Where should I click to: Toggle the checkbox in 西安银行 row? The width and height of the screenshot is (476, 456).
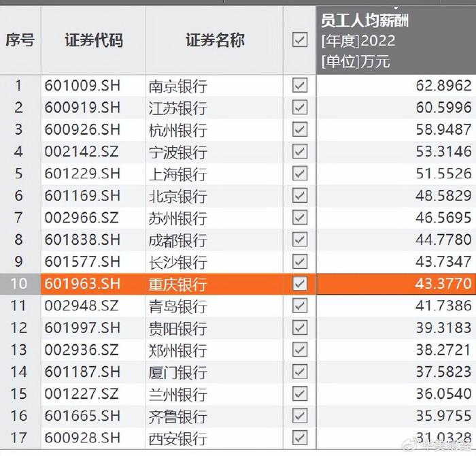pyautogui.click(x=300, y=438)
